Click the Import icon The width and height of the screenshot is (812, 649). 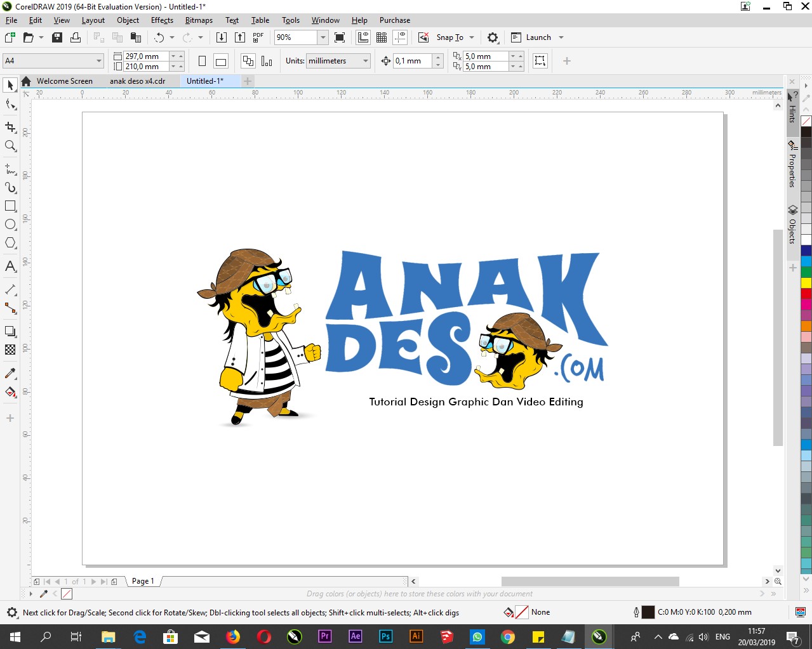click(x=222, y=37)
